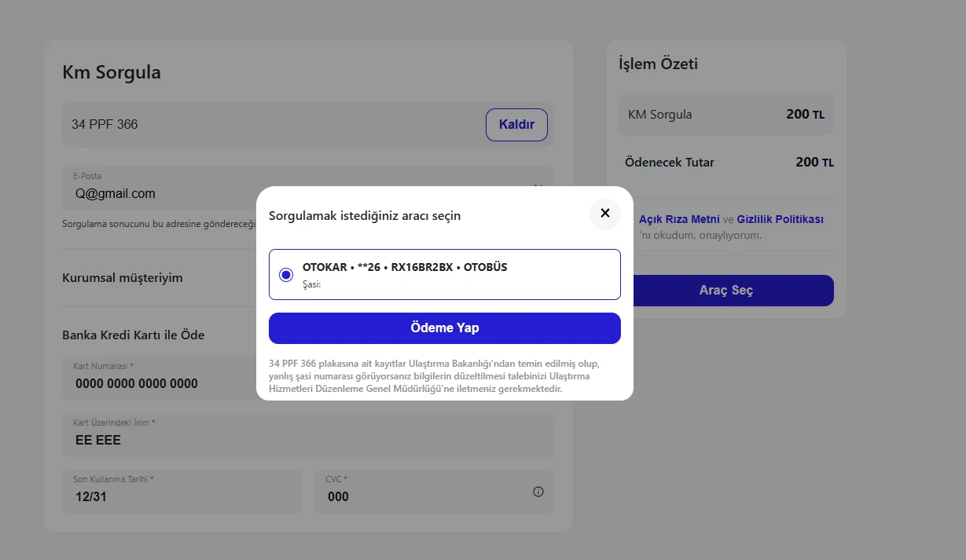Open the Gizlilik Politikası link
This screenshot has height=560, width=966.
(x=780, y=219)
